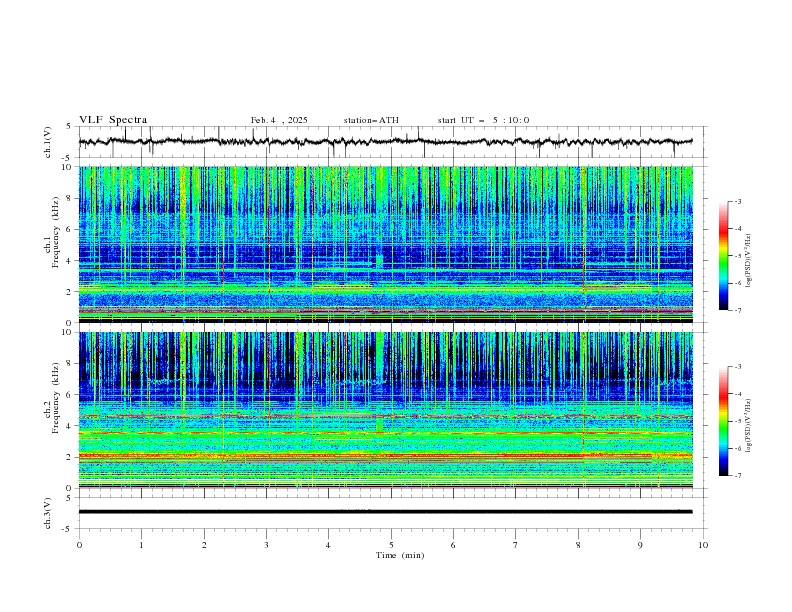Click tick label 7 on the time axis

click(516, 545)
